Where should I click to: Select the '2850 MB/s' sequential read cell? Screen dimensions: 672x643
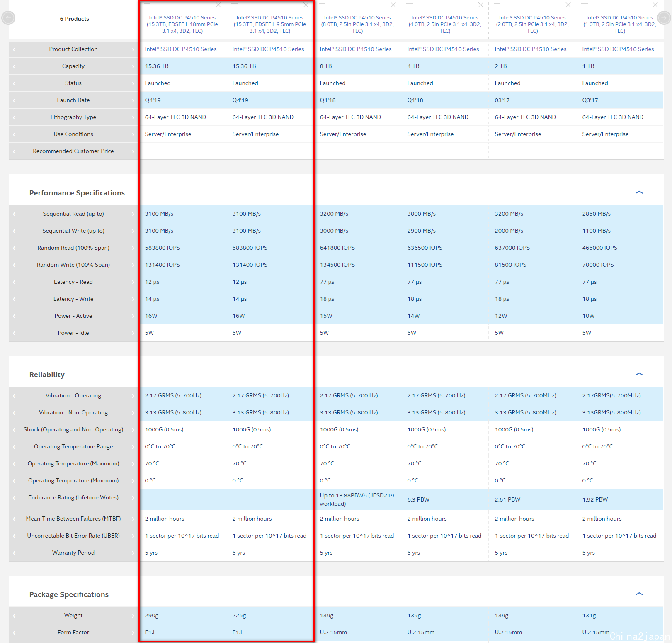(x=620, y=214)
